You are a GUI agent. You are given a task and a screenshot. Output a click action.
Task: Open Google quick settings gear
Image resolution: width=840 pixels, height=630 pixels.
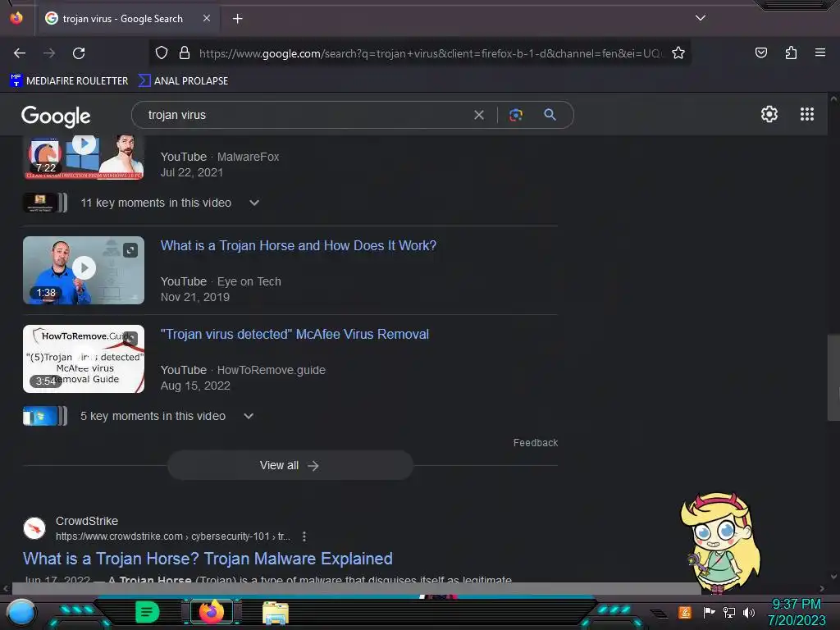[769, 114]
